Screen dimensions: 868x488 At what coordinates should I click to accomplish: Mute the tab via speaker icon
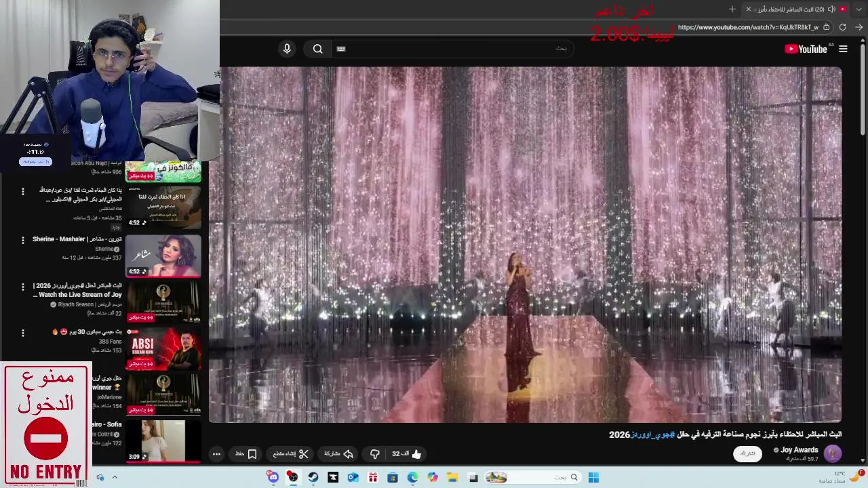click(x=831, y=9)
